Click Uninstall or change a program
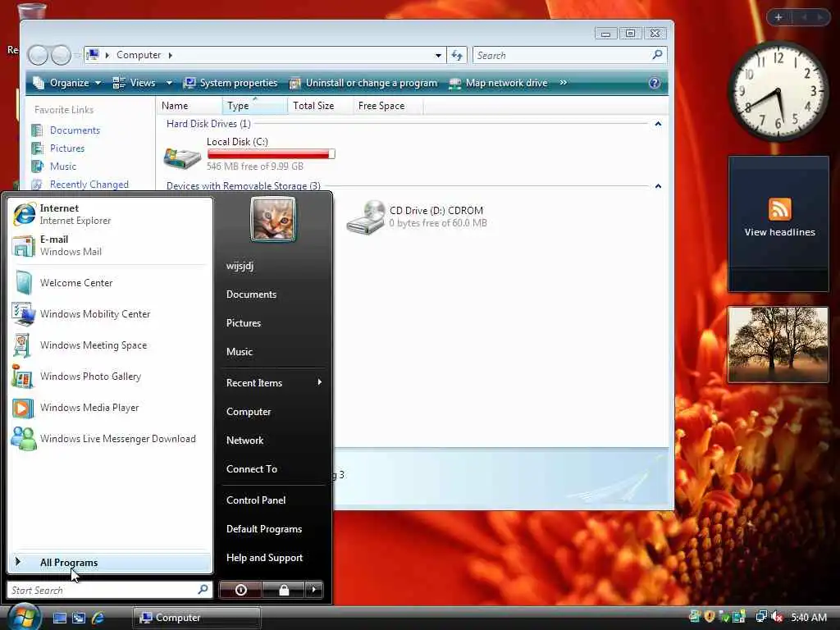The width and height of the screenshot is (840, 630). (x=363, y=83)
